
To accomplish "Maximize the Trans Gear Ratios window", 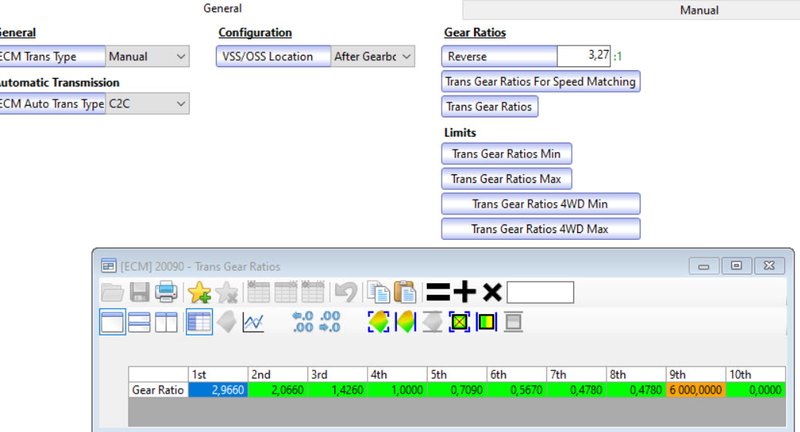I will (x=736, y=266).
